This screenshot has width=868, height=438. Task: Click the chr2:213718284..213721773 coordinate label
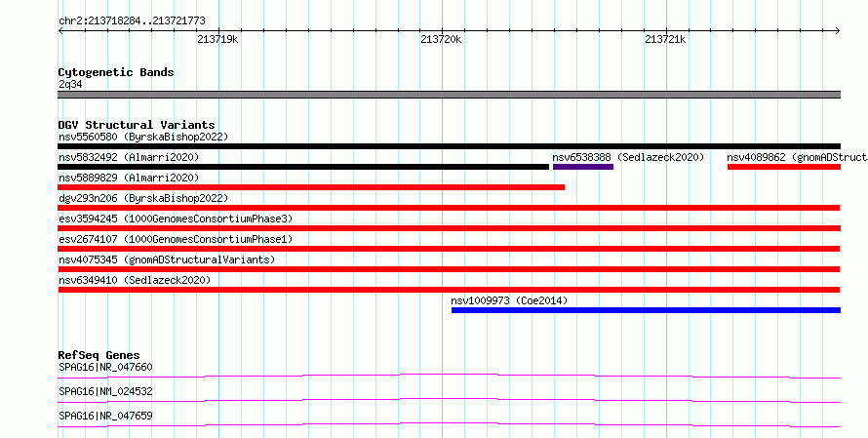coord(132,21)
